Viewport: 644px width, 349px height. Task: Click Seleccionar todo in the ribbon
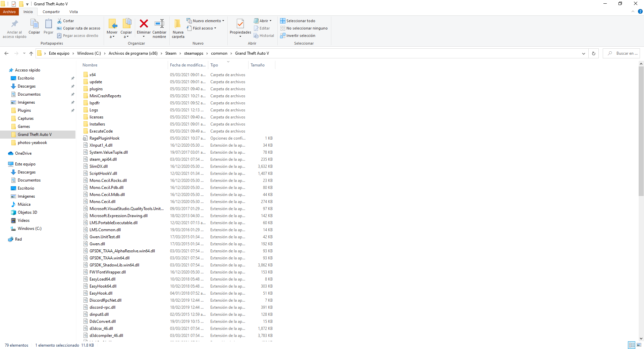pyautogui.click(x=298, y=21)
